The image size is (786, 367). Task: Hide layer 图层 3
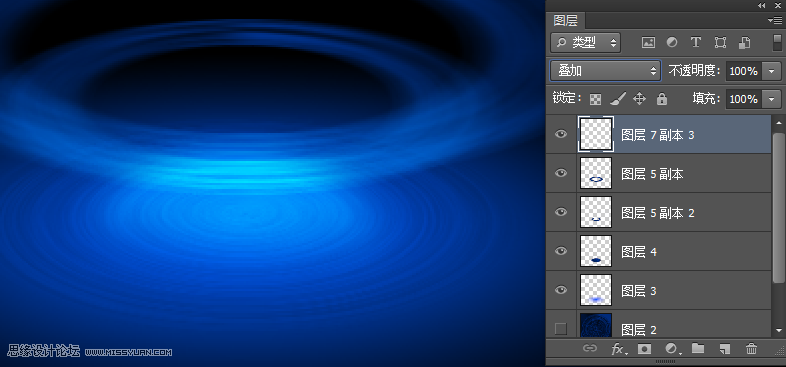pos(561,290)
